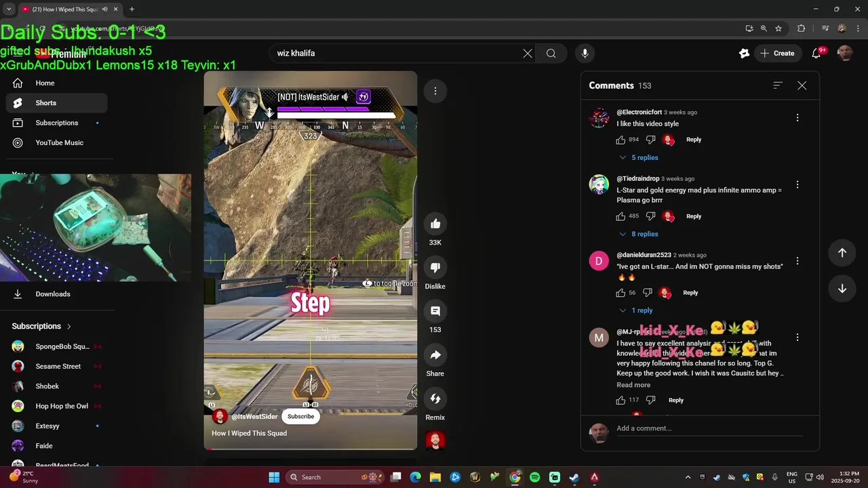Open Subscriptions in the sidebar
This screenshot has width=868, height=488.
tap(57, 123)
